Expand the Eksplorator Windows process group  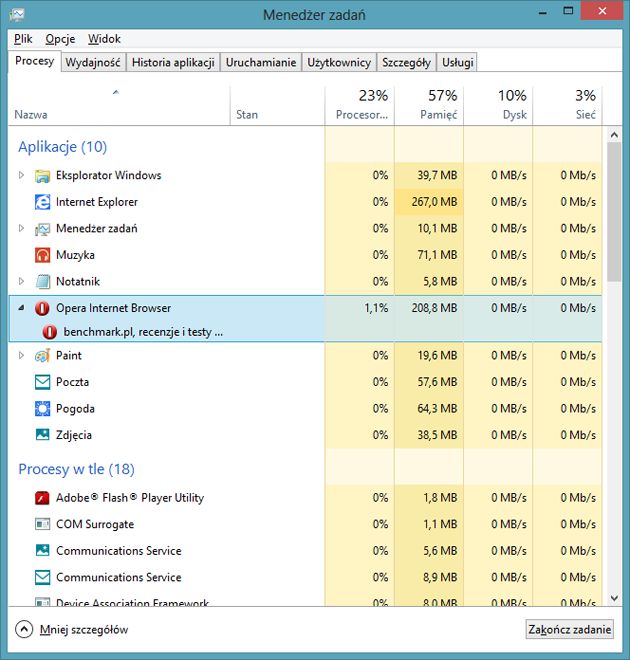coord(21,175)
